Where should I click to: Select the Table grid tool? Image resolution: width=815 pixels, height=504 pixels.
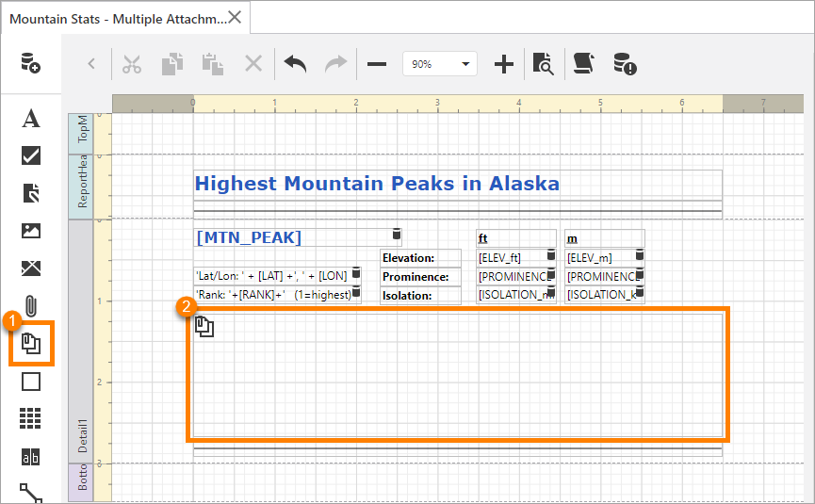[30, 418]
